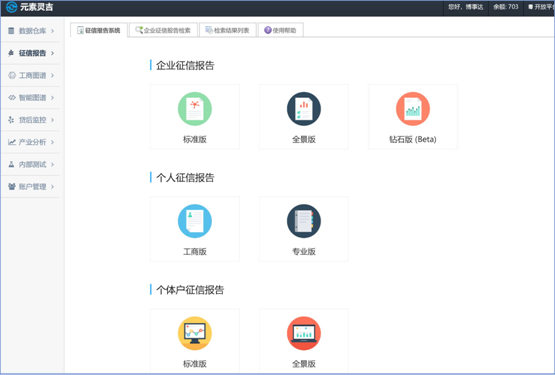555x375 pixels.
Task: Open 钻石版 (Beta) report icon
Action: click(413, 109)
